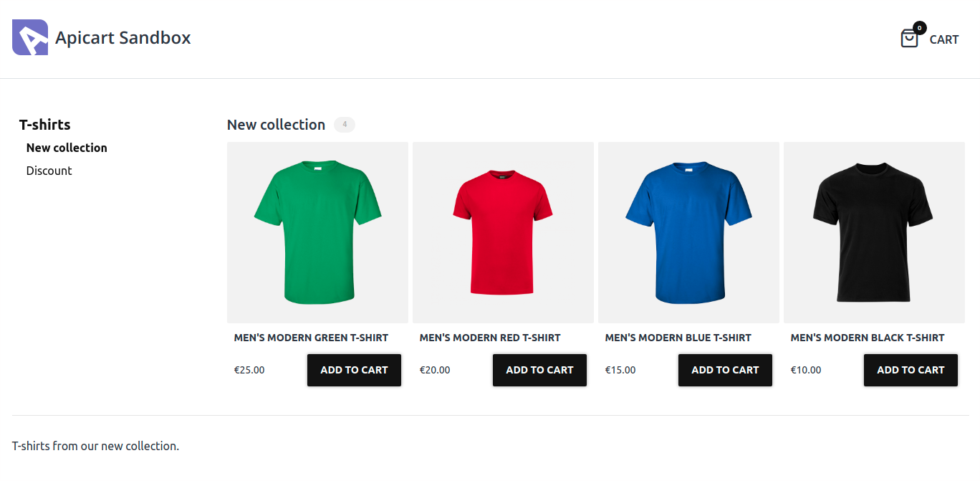This screenshot has height=481, width=980.
Task: Click the New collection product count badge
Action: coord(345,125)
